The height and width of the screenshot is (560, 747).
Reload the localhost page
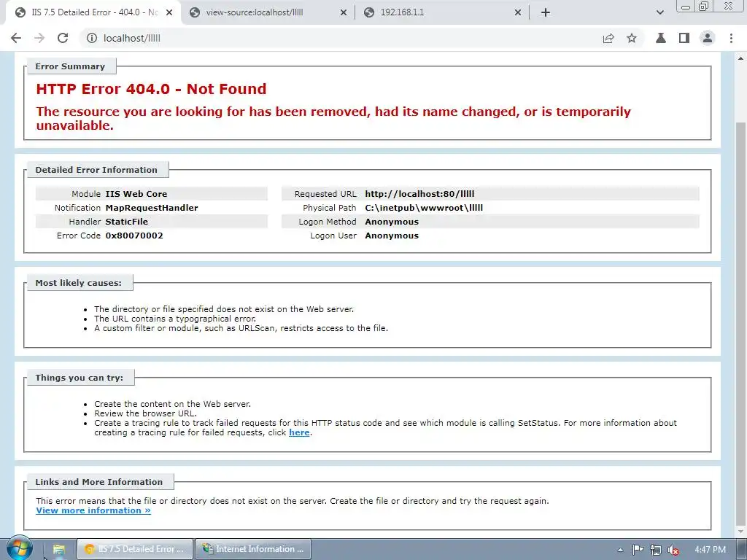[63, 38]
